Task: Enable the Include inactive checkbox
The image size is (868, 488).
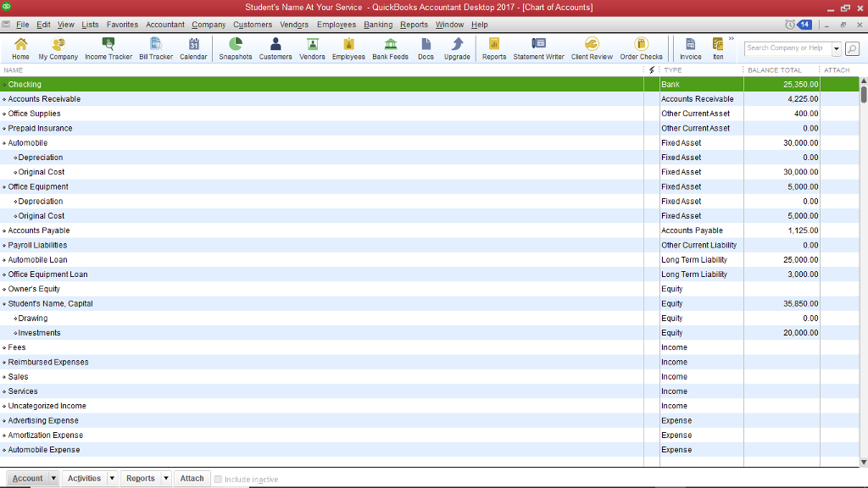Action: click(219, 478)
